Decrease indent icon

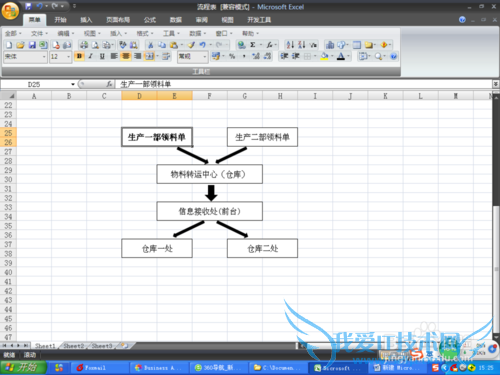284,56
